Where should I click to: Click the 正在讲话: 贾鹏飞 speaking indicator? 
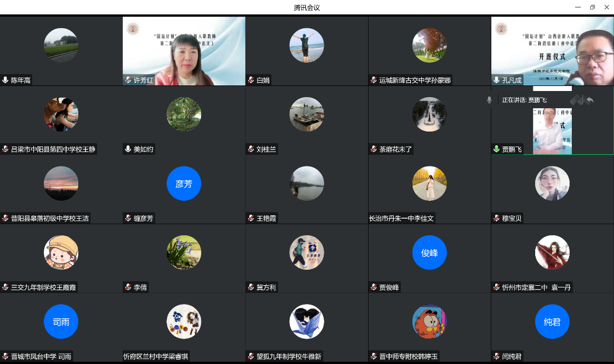click(x=524, y=100)
